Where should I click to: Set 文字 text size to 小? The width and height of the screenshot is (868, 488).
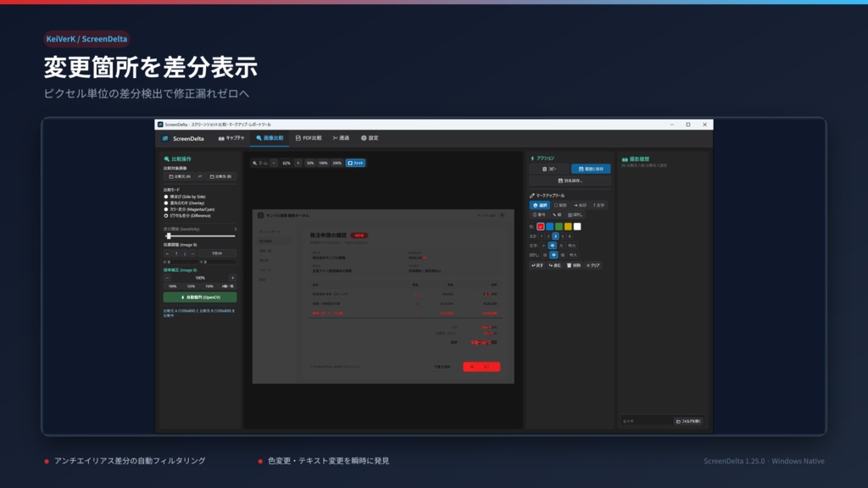(x=543, y=246)
